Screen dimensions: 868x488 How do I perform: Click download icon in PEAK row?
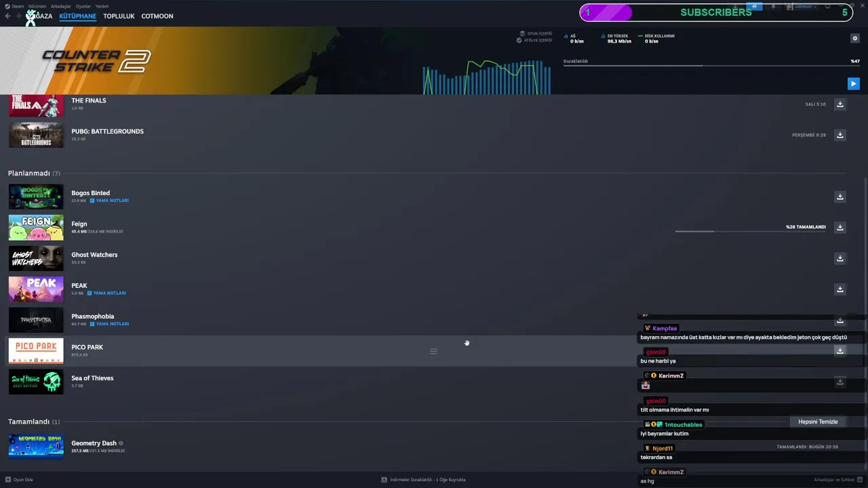point(840,289)
